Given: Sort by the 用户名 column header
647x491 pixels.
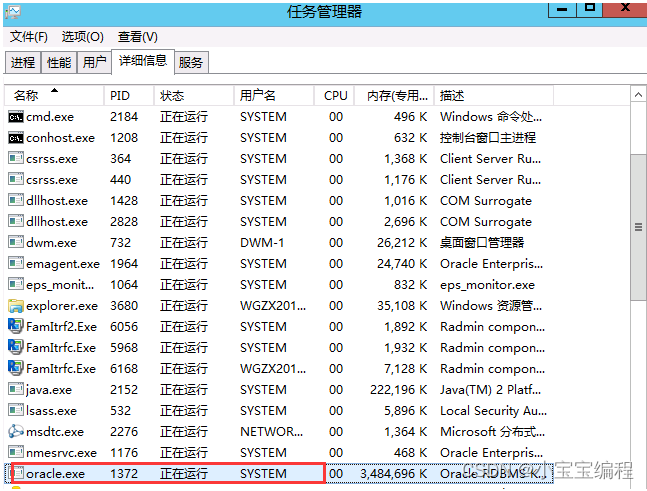Looking at the screenshot, I should (274, 96).
